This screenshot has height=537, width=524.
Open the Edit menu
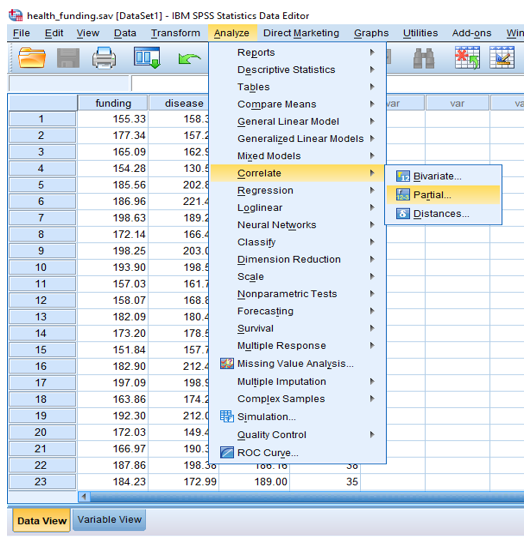[54, 33]
